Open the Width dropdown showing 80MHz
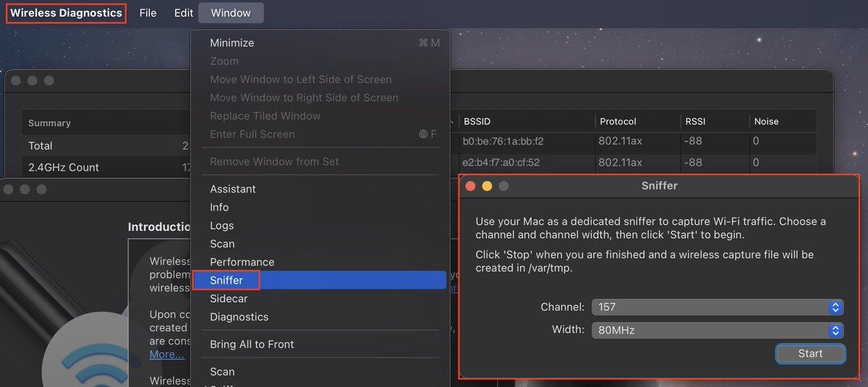The width and height of the screenshot is (868, 387). tap(718, 331)
